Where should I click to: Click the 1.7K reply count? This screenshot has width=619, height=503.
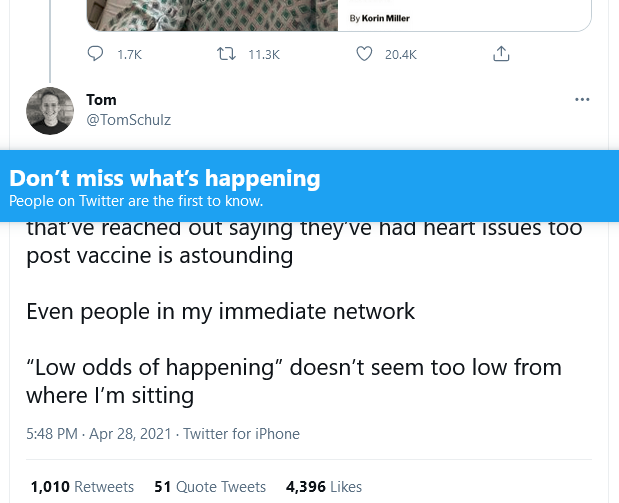[129, 54]
